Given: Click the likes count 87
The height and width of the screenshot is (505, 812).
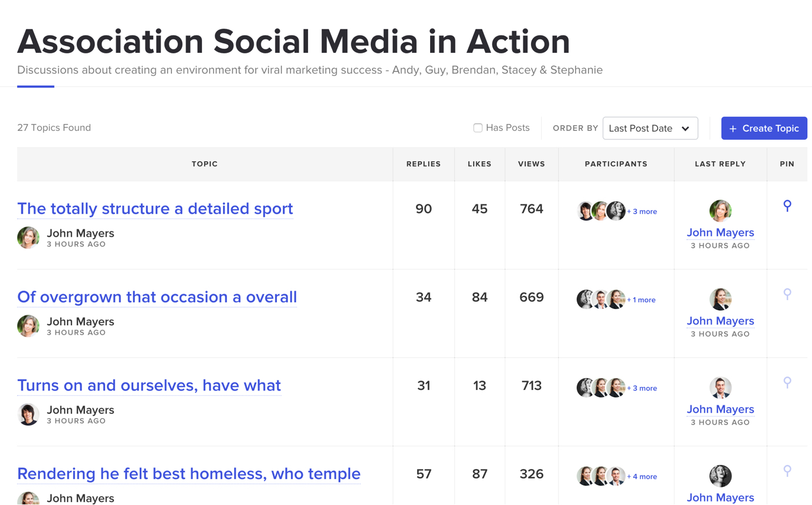Looking at the screenshot, I should 479,474.
